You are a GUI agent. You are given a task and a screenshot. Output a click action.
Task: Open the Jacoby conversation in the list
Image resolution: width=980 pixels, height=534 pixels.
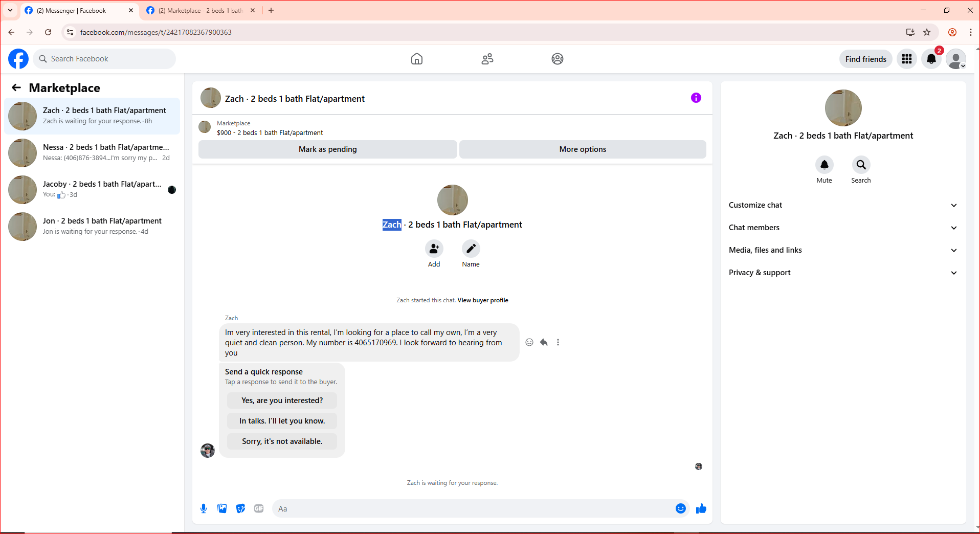[x=92, y=189]
